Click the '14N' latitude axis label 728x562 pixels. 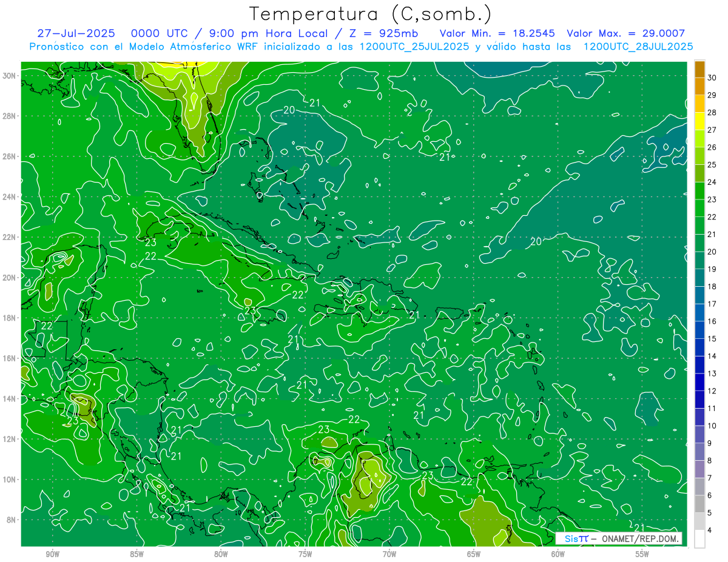10,399
